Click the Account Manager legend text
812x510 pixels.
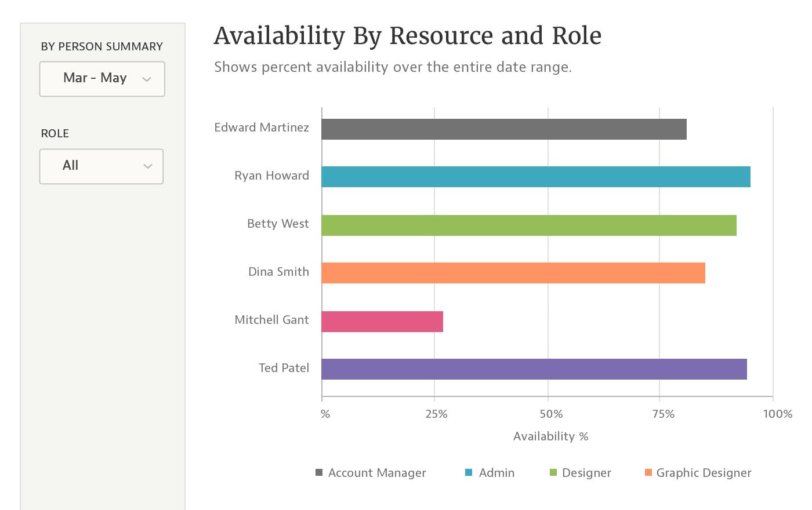coord(377,473)
